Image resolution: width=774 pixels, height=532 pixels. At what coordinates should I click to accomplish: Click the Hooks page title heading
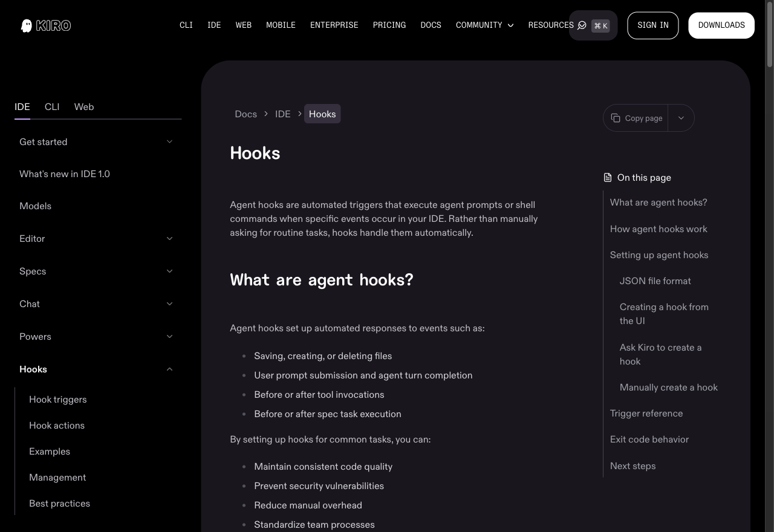[x=255, y=153]
